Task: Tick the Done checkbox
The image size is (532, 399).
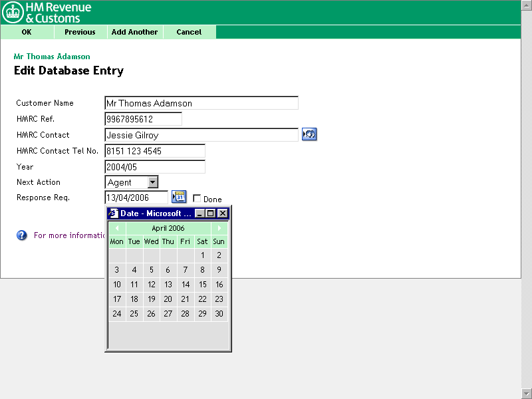Action: [197, 199]
